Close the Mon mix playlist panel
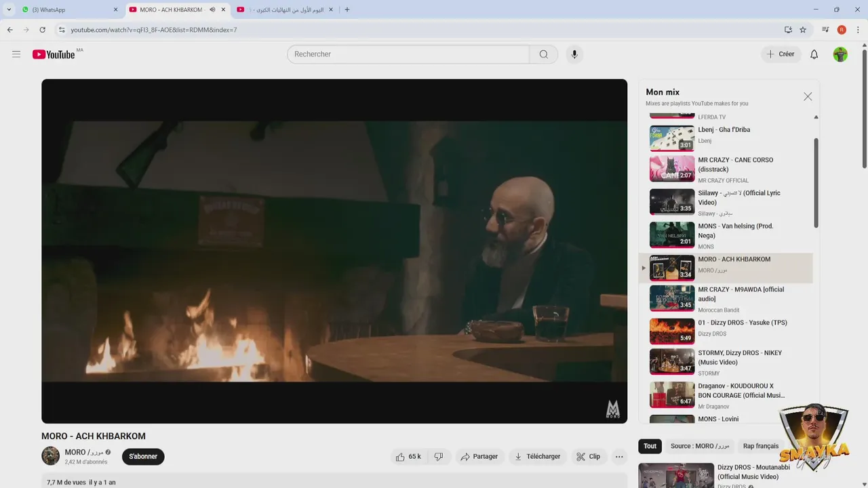Viewport: 868px width, 488px height. [x=808, y=96]
